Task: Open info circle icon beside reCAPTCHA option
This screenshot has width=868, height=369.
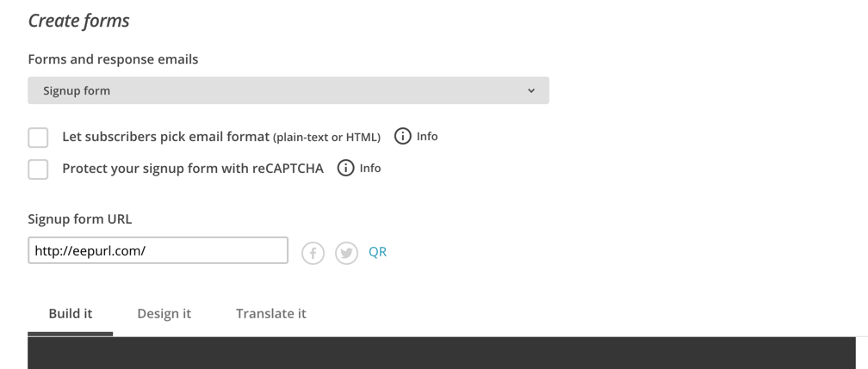Action: tap(345, 168)
